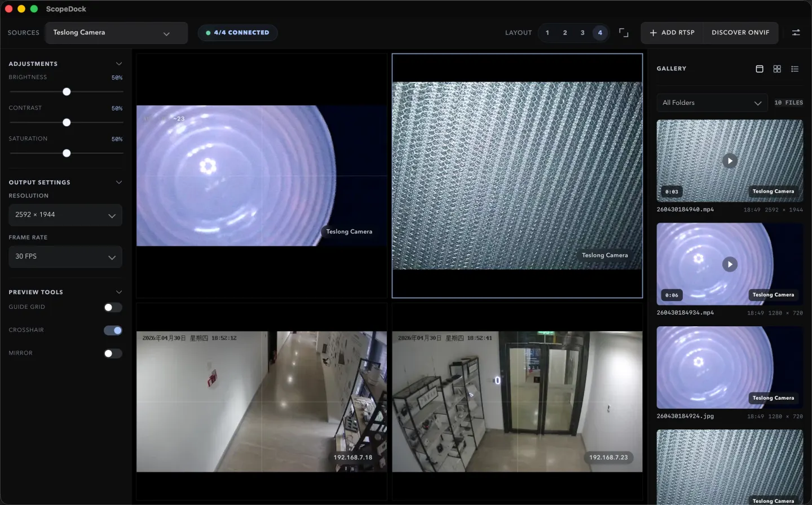Click the 4/4 Connected status badge

tap(237, 33)
